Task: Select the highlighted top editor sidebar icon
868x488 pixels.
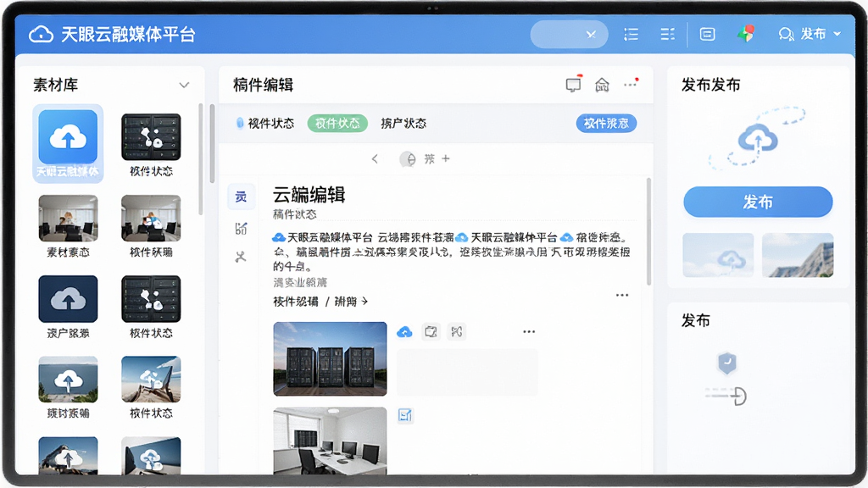Action: click(x=241, y=197)
